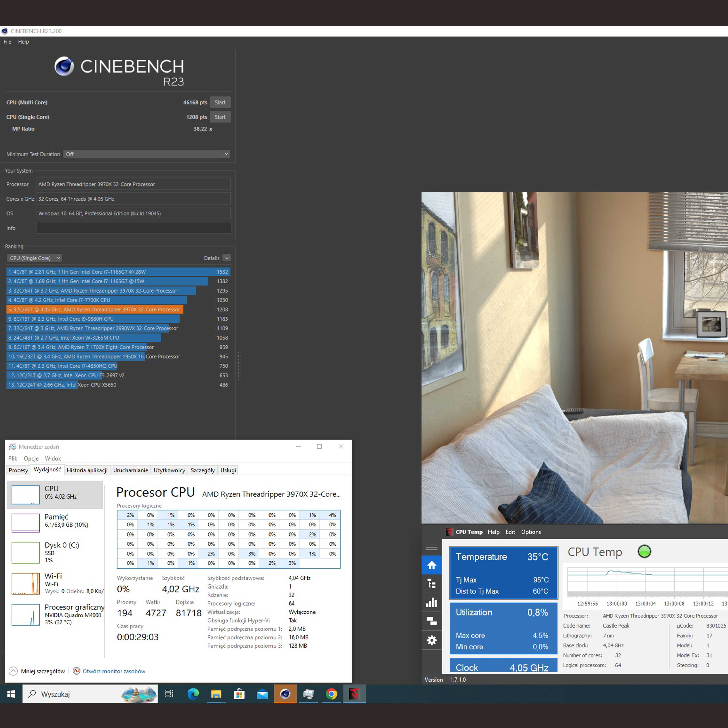Image resolution: width=728 pixels, height=728 pixels.
Task: Switch to the Usługi tab
Action: tap(228, 470)
